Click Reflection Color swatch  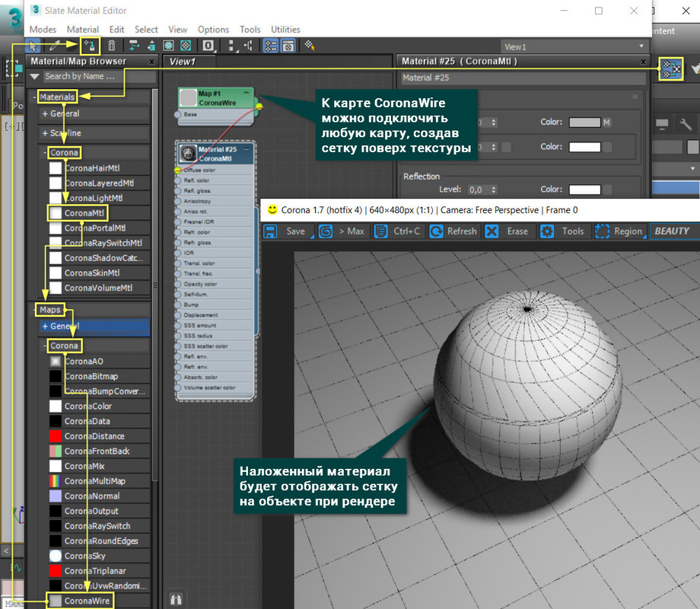[x=584, y=190]
